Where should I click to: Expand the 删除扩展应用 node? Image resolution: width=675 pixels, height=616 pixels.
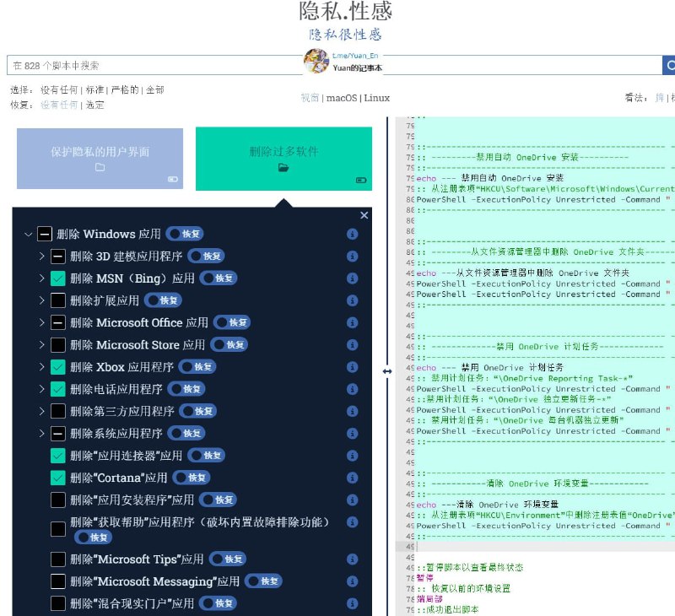pyautogui.click(x=41, y=300)
